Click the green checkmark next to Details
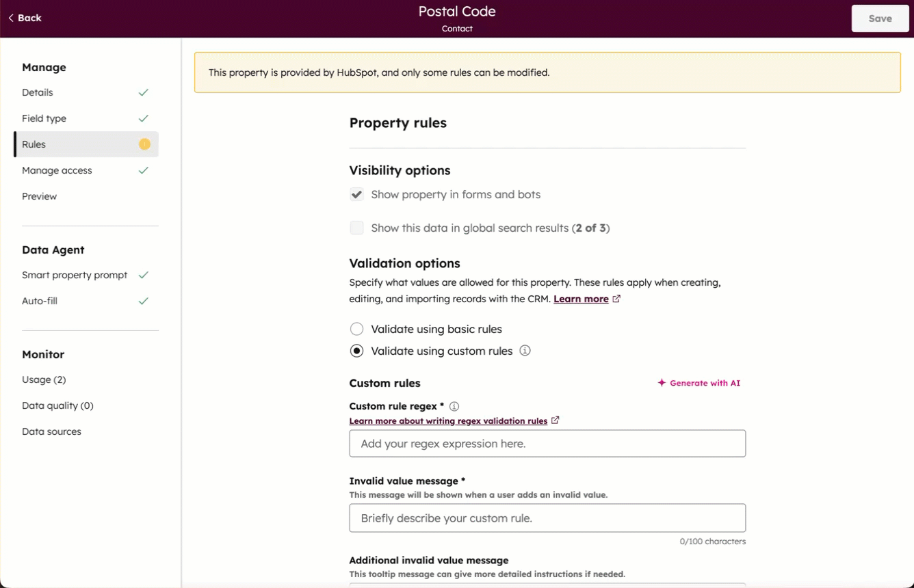 pos(144,92)
